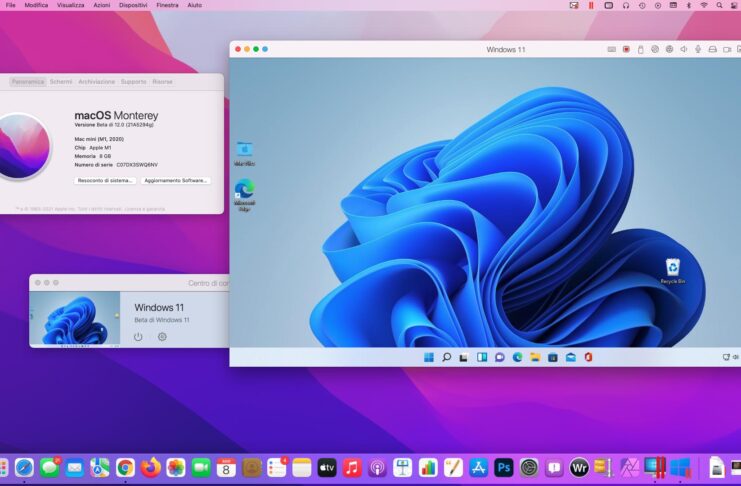Viewport: 741px width, 486px height.
Task: Open Parallels Desktop from the Dock
Action: pos(655,468)
